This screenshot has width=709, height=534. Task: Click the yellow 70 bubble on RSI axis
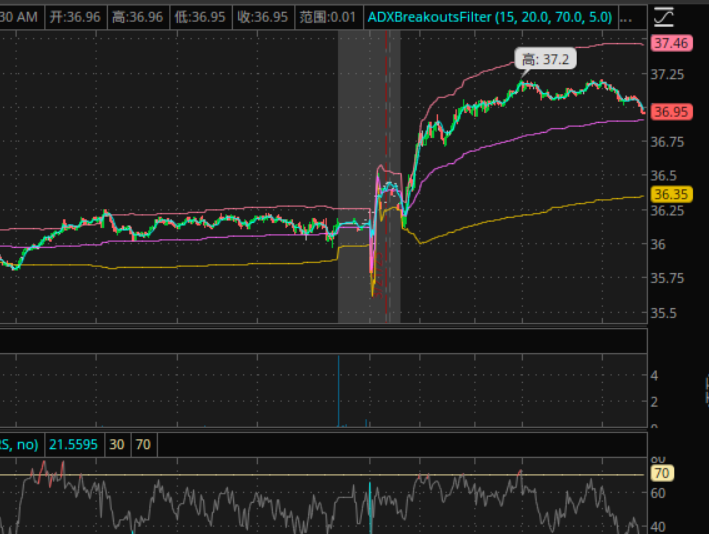(x=660, y=473)
